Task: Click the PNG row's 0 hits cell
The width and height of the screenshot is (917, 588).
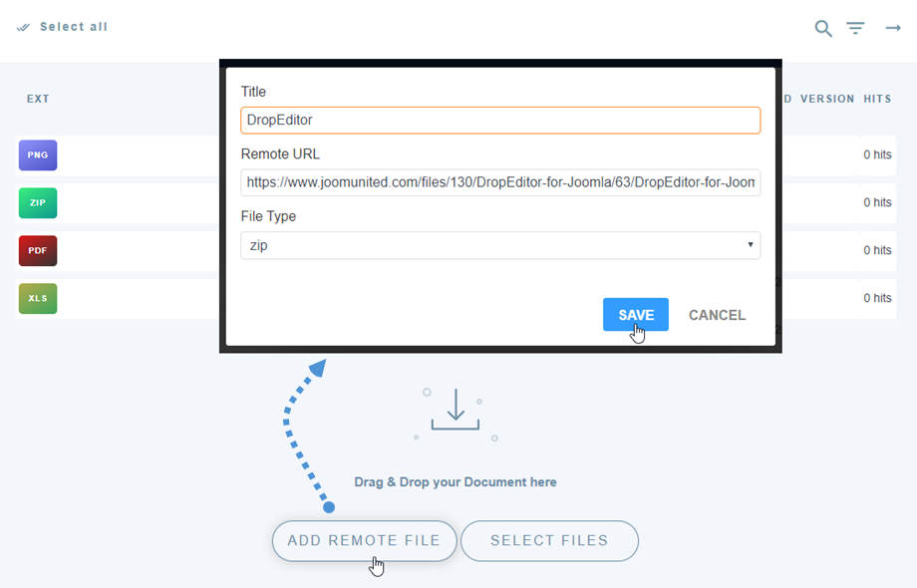Action: 877,155
